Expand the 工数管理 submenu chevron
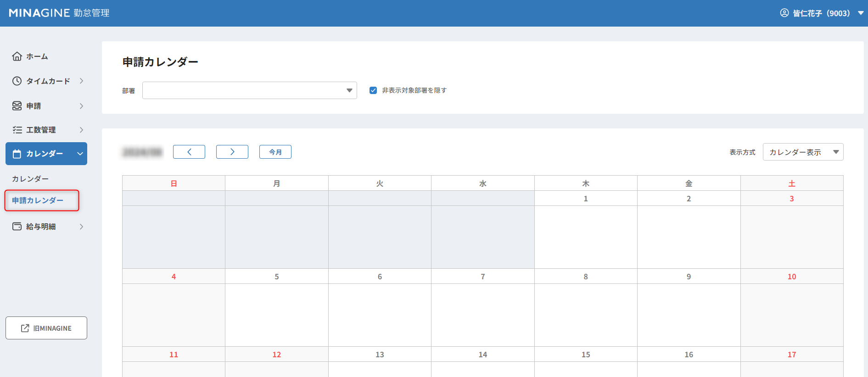 click(81, 130)
